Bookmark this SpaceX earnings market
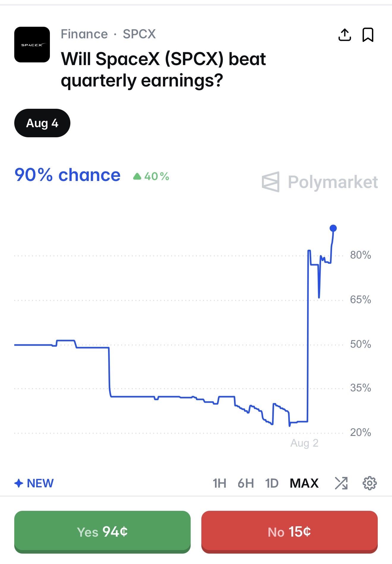This screenshot has width=392, height=564. pos(368,35)
